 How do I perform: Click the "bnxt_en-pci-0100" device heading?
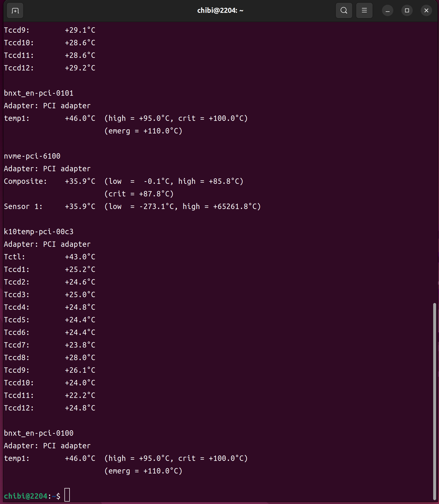tap(39, 433)
